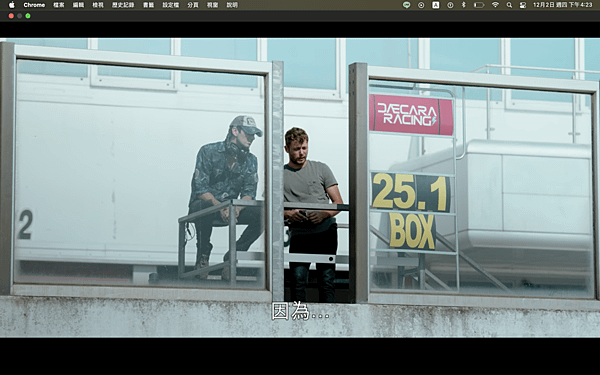600x375 pixels.
Task: Expand the 歷史記錄 menu
Action: point(123,5)
